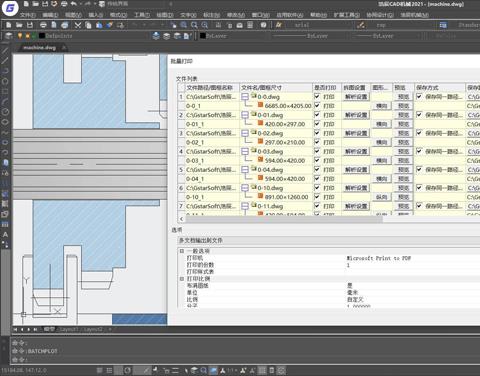The width and height of the screenshot is (480, 376).
Task: Uncheck the print checkbox for 0-03.dwg
Action: point(317,151)
